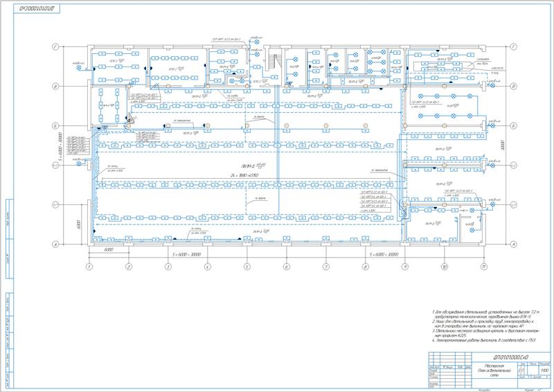Click grid axis bubble 7 below plan
Viewport: 554px width, 392px height.
click(326, 267)
